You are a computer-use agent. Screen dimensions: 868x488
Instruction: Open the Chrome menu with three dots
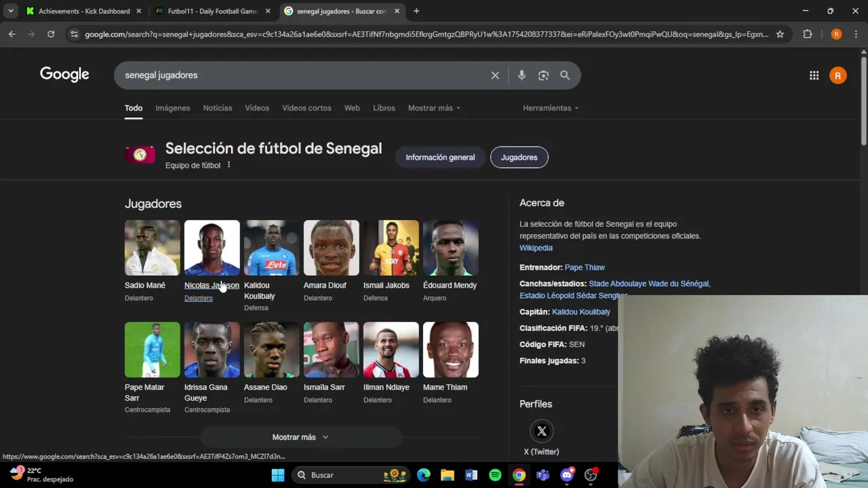[856, 34]
